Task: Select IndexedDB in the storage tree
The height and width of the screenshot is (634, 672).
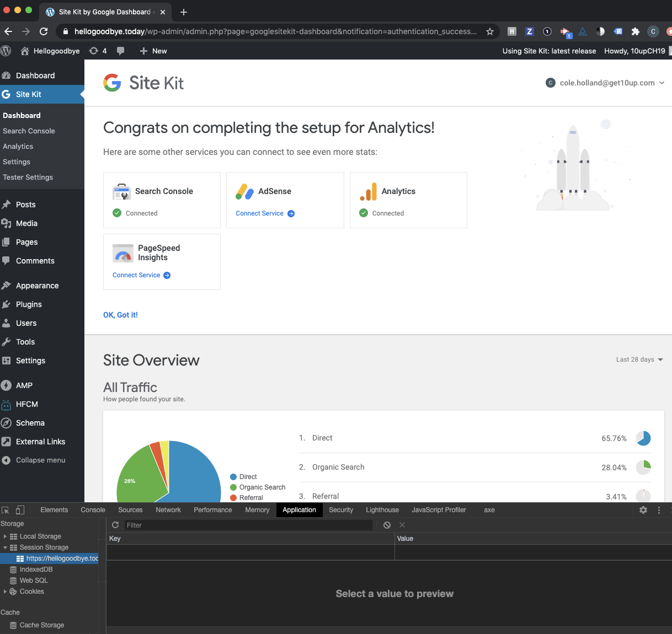Action: click(36, 569)
